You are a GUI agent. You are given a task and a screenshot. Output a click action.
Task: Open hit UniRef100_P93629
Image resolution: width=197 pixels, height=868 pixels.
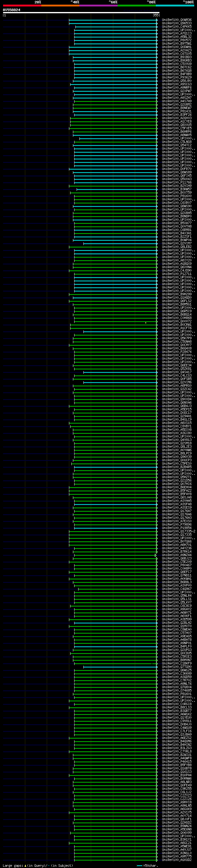click(x=176, y=78)
